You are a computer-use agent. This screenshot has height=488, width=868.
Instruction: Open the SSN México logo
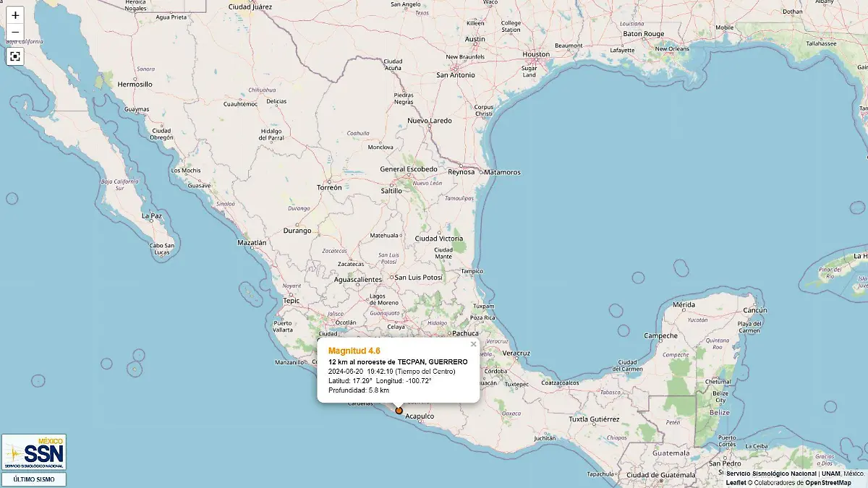pos(34,453)
